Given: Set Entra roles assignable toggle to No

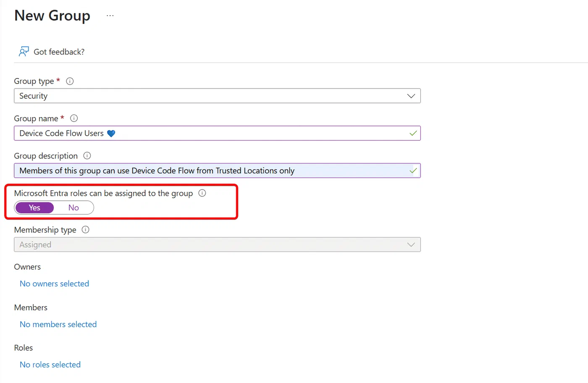Looking at the screenshot, I should (x=73, y=208).
